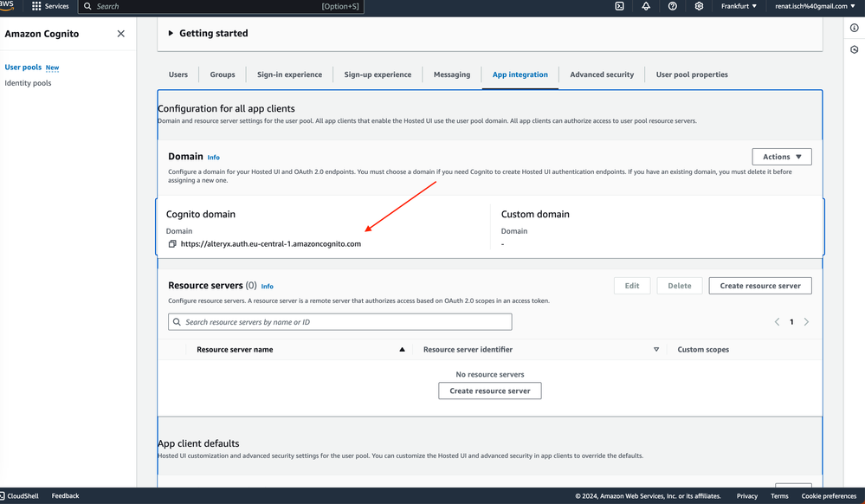The width and height of the screenshot is (865, 504).
Task: Open the account menu for renat.isch
Action: click(x=815, y=6)
